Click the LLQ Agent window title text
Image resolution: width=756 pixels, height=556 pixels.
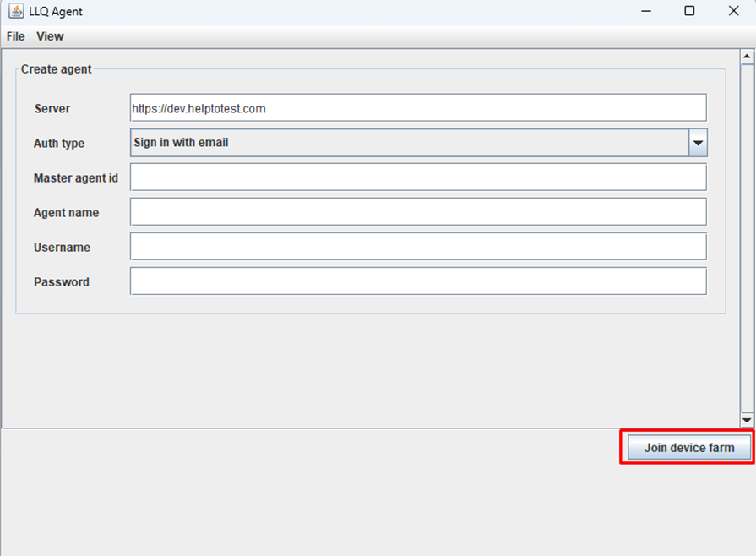point(56,12)
